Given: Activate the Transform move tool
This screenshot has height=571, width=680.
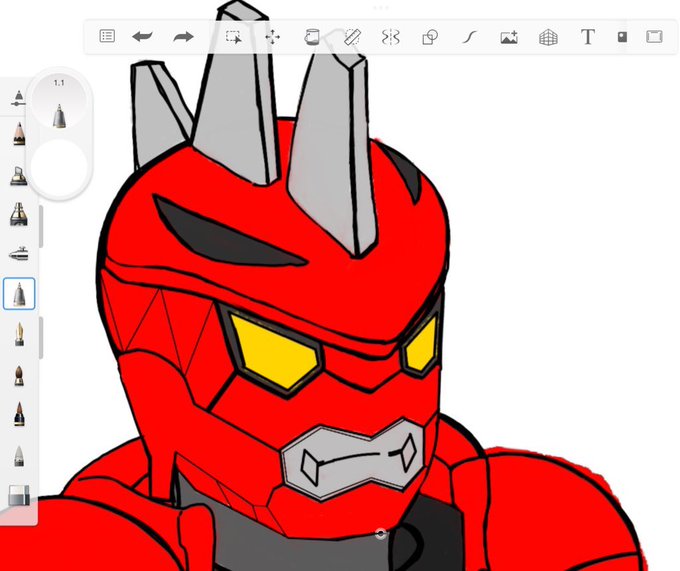Looking at the screenshot, I should coord(272,37).
